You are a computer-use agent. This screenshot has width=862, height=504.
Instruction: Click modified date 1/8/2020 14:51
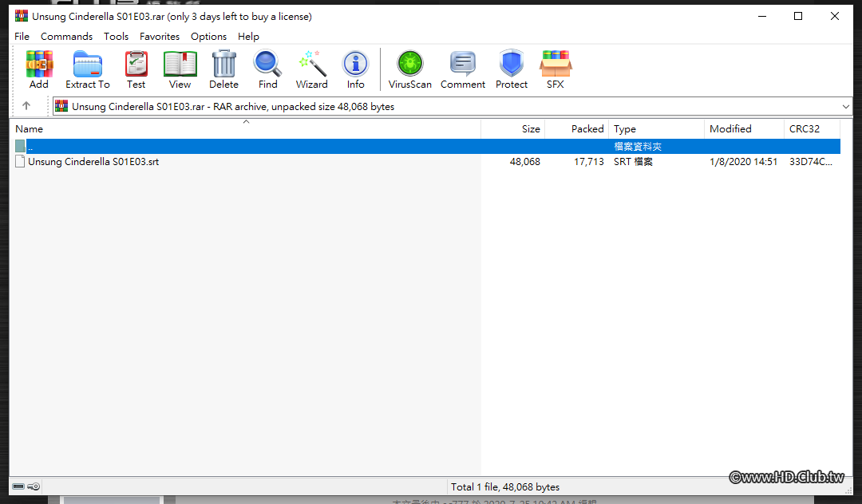coord(744,161)
